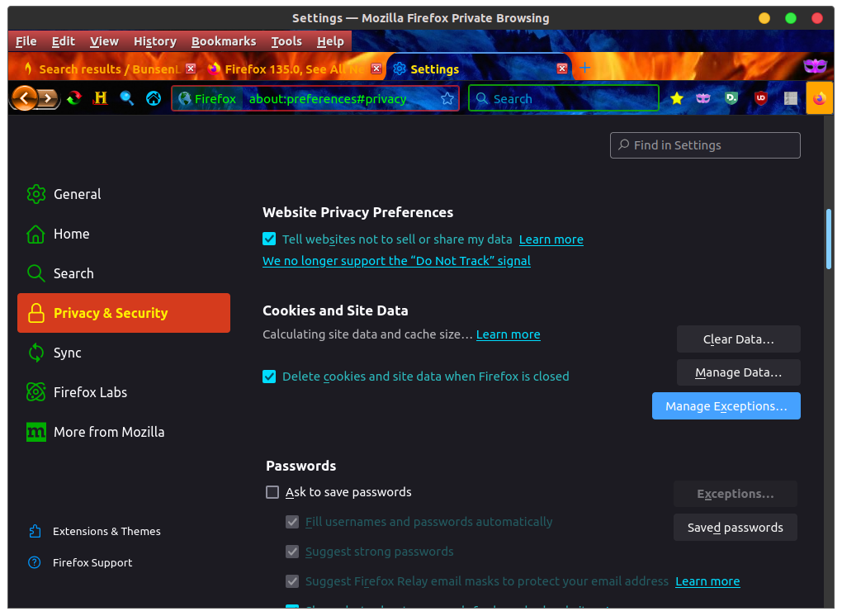Image resolution: width=842 pixels, height=616 pixels.
Task: Click the password Exceptions… button
Action: 736,494
